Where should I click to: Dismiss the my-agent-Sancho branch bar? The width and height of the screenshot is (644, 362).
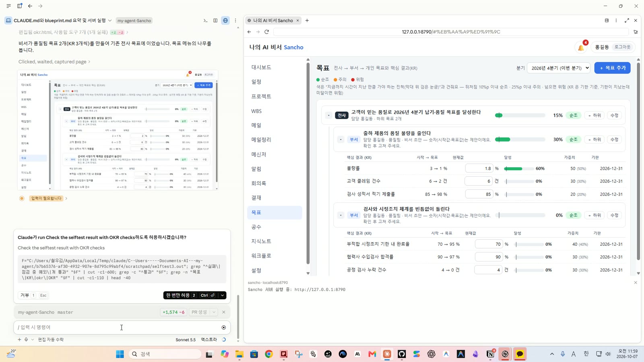coord(224,312)
